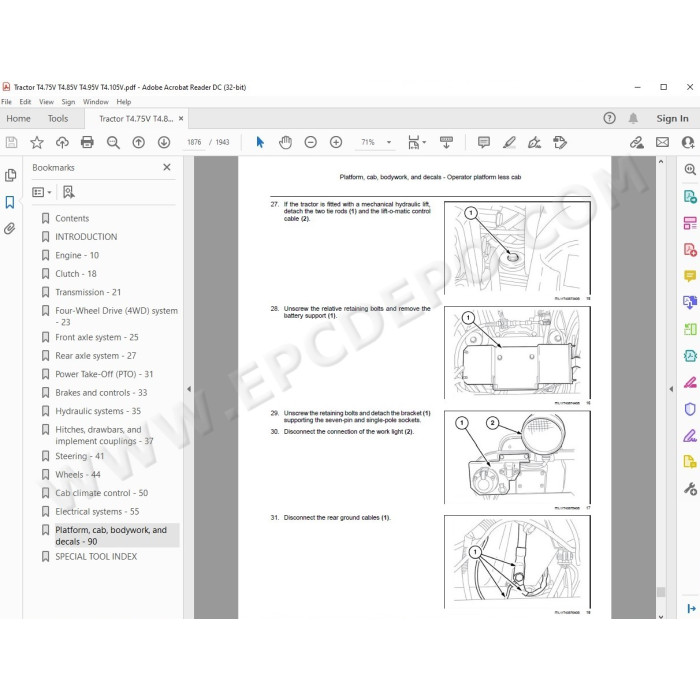The width and height of the screenshot is (700, 700).
Task: Open the find text magnifier icon
Action: pyautogui.click(x=113, y=142)
